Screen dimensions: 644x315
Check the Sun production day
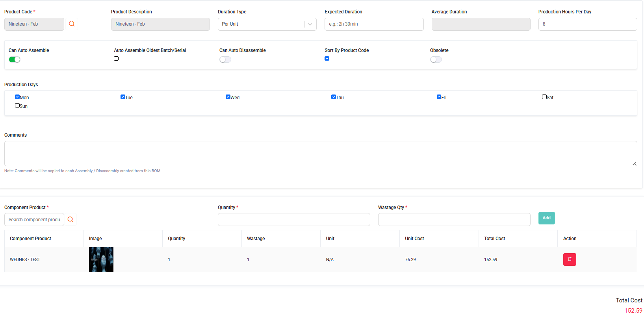point(17,106)
